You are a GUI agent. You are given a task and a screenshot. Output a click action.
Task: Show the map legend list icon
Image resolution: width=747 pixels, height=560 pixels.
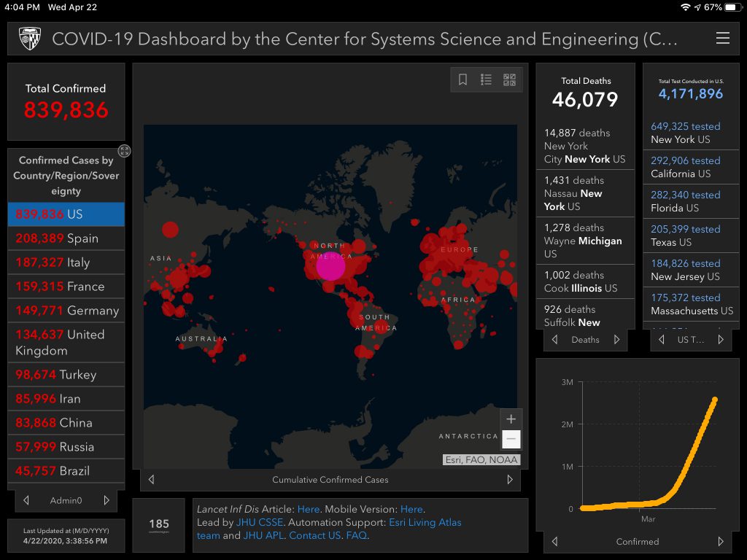point(486,80)
